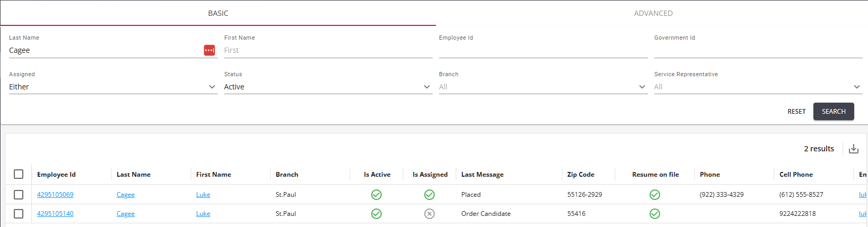Click the red password manager icon in Last Name
The width and height of the screenshot is (868, 227).
pos(209,50)
